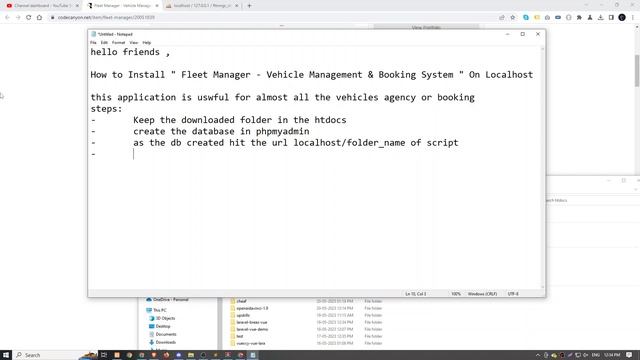The width and height of the screenshot is (640, 360).
Task: Click the 'How to Install' heading line
Action: pos(311,75)
